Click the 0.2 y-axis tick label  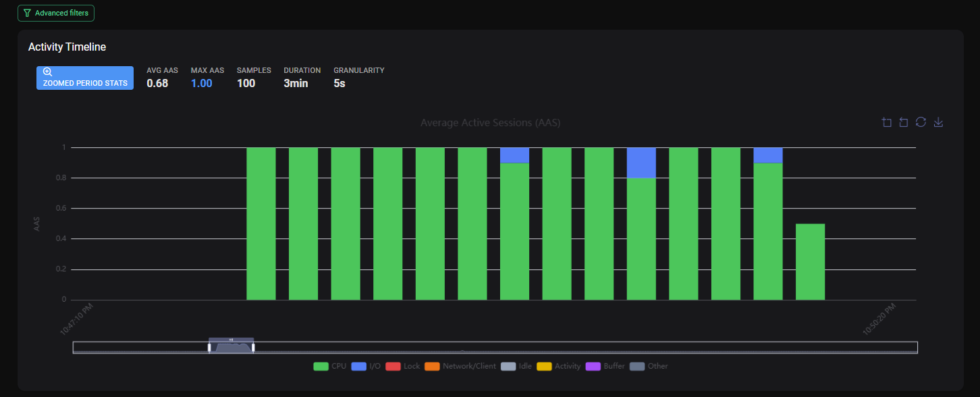pyautogui.click(x=61, y=269)
